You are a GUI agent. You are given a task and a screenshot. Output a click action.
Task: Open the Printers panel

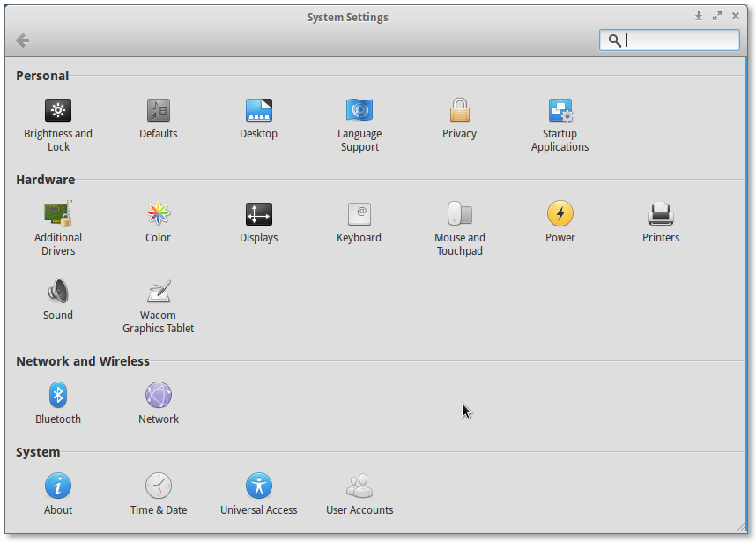(x=660, y=213)
